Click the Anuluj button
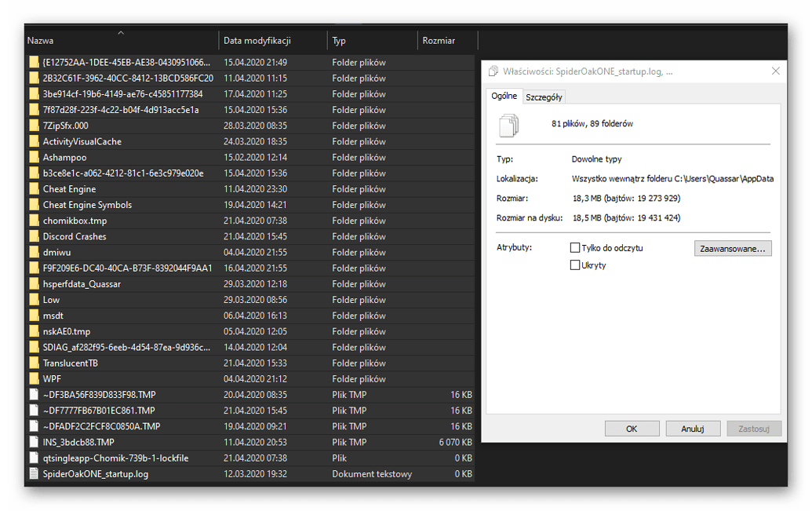Screen dimensions: 812x511 pyautogui.click(x=693, y=428)
